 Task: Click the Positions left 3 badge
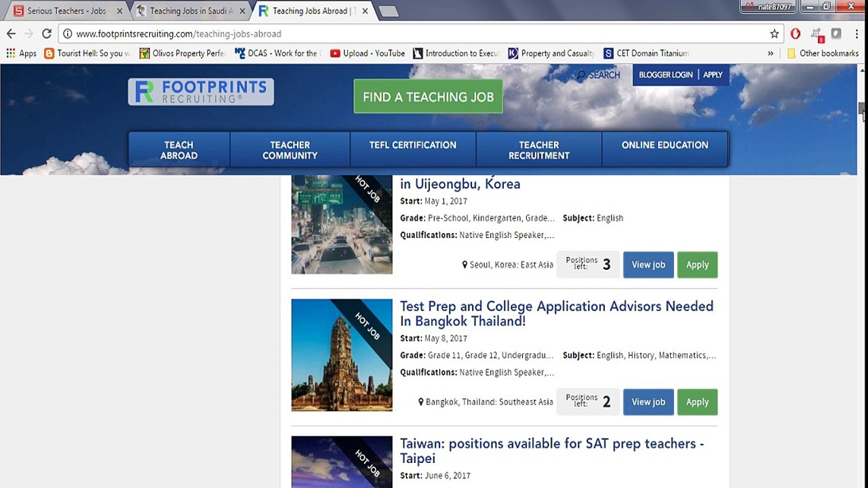[588, 265]
